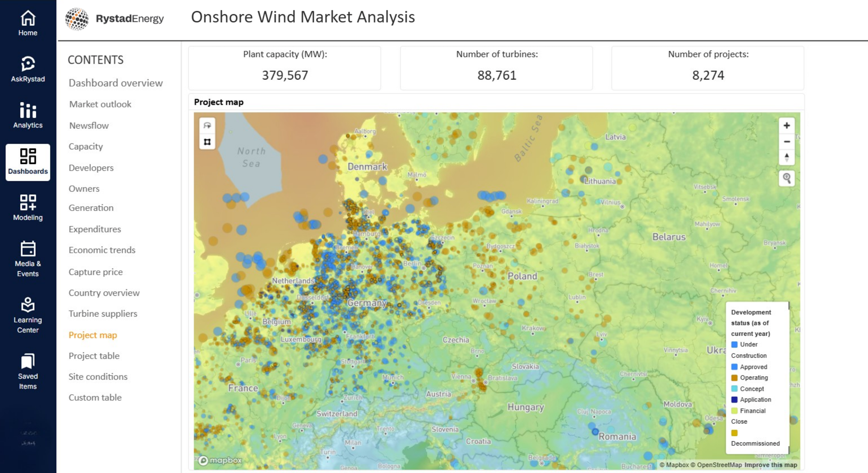The height and width of the screenshot is (473, 868).
Task: Open Newsflow page
Action: click(x=89, y=126)
